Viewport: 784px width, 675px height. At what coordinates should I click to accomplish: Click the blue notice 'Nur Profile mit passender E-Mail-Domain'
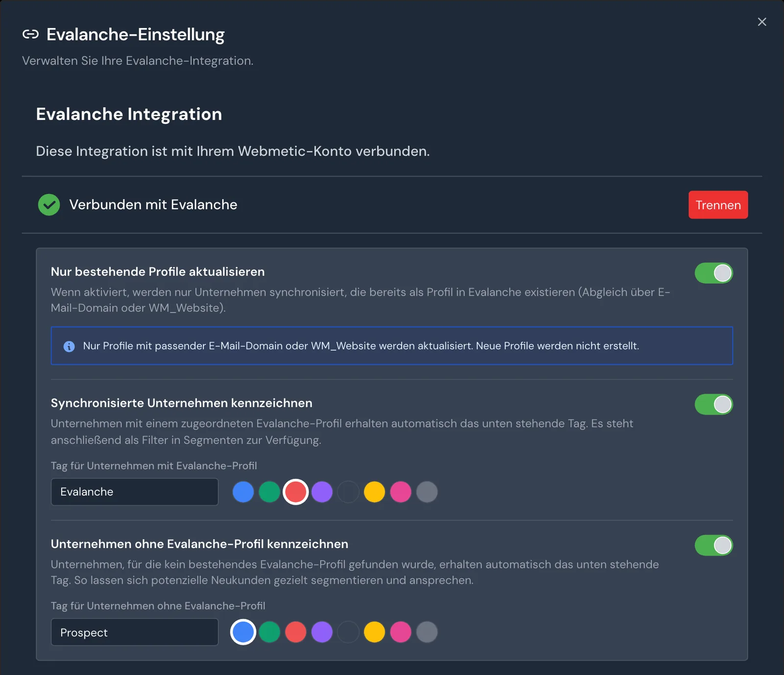pyautogui.click(x=392, y=346)
